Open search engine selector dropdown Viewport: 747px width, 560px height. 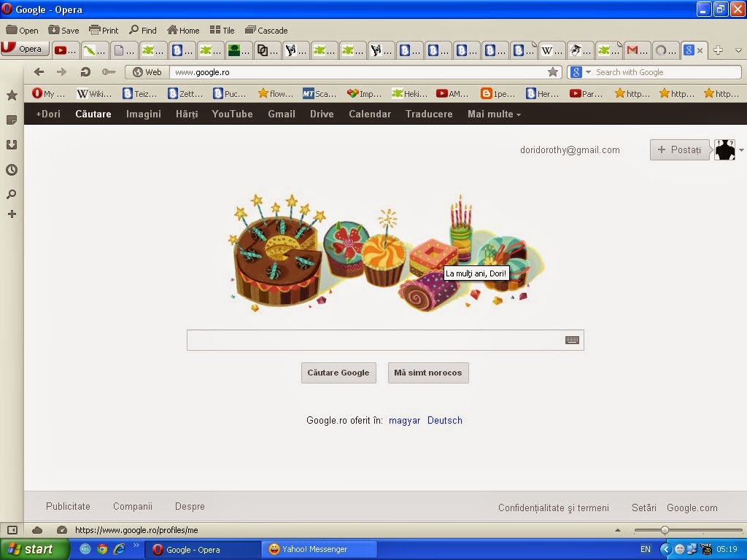tap(588, 72)
